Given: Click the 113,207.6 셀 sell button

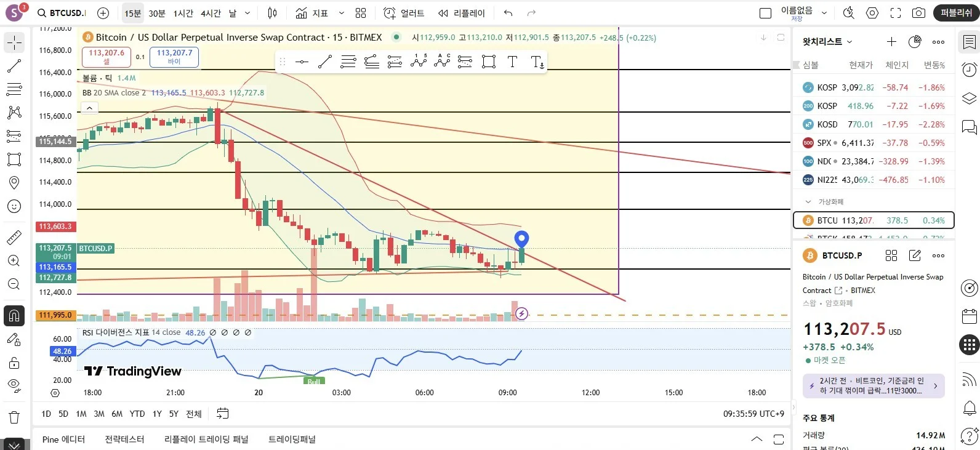Looking at the screenshot, I should (106, 57).
